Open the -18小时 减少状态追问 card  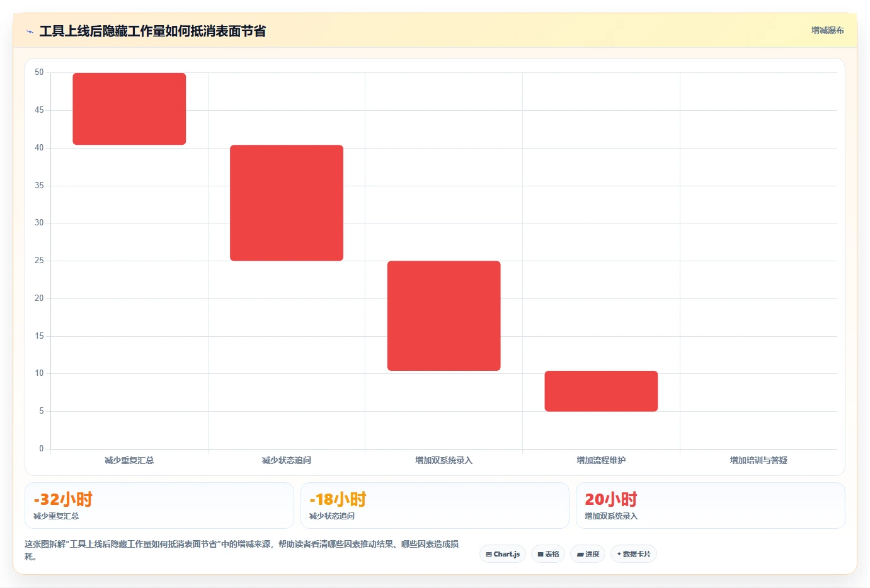[435, 506]
